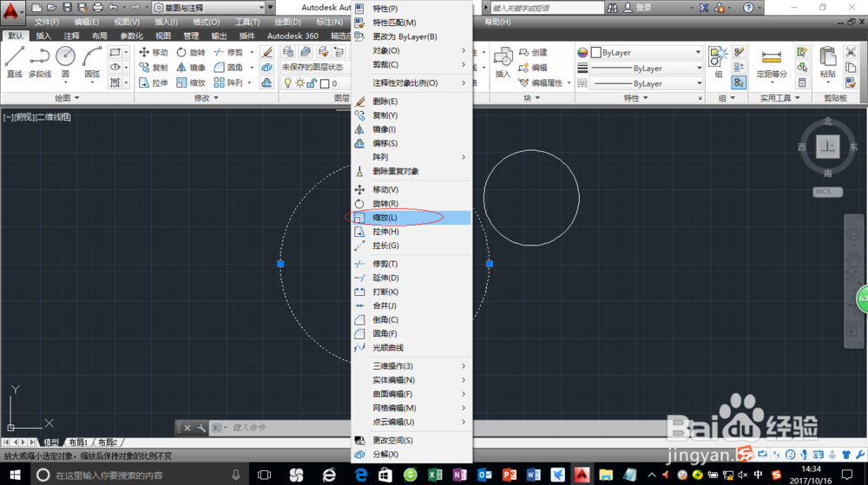868x485 pixels.
Task: Toggle the layer on/off light bulb icon
Action: pyautogui.click(x=287, y=83)
